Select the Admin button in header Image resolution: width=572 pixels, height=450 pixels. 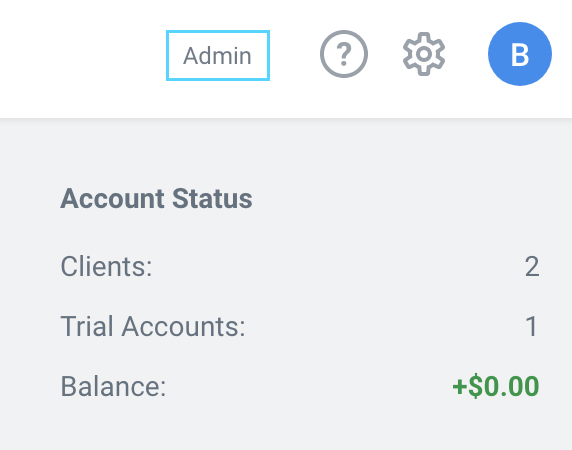point(218,55)
